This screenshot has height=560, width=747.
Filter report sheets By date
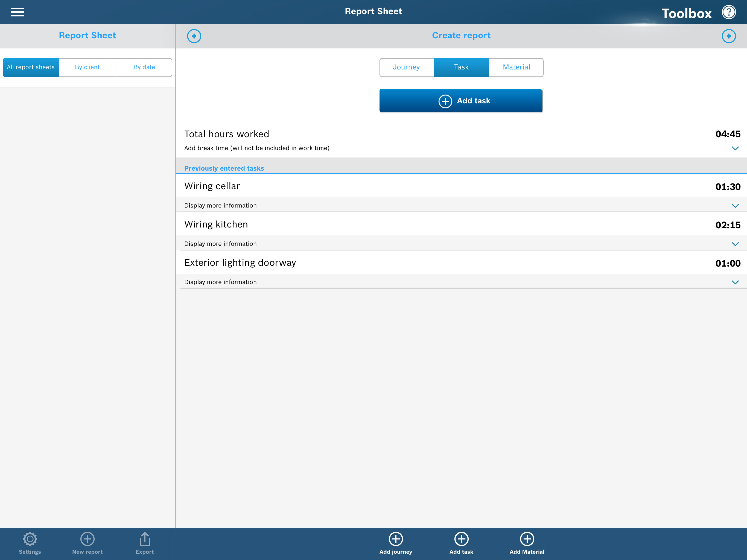point(144,67)
